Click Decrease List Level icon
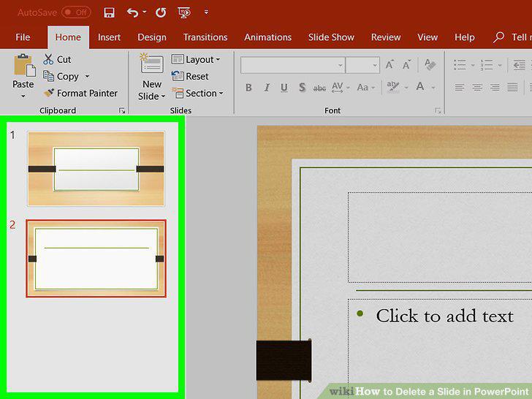This screenshot has height=399, width=532. pos(519,64)
